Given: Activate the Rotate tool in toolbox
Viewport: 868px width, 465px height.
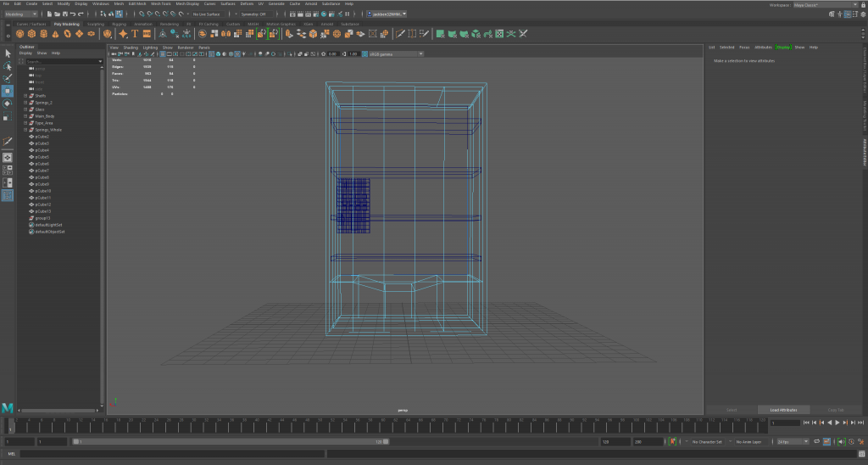Looking at the screenshot, I should 8,104.
